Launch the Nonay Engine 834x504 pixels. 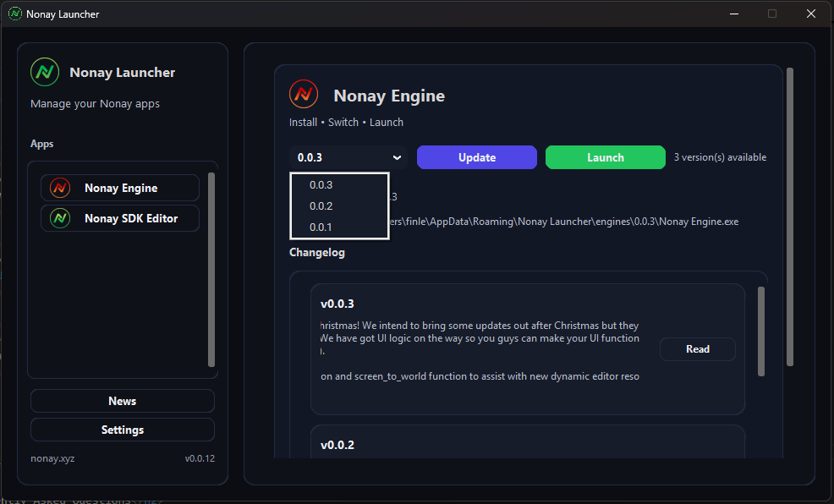[x=605, y=157]
